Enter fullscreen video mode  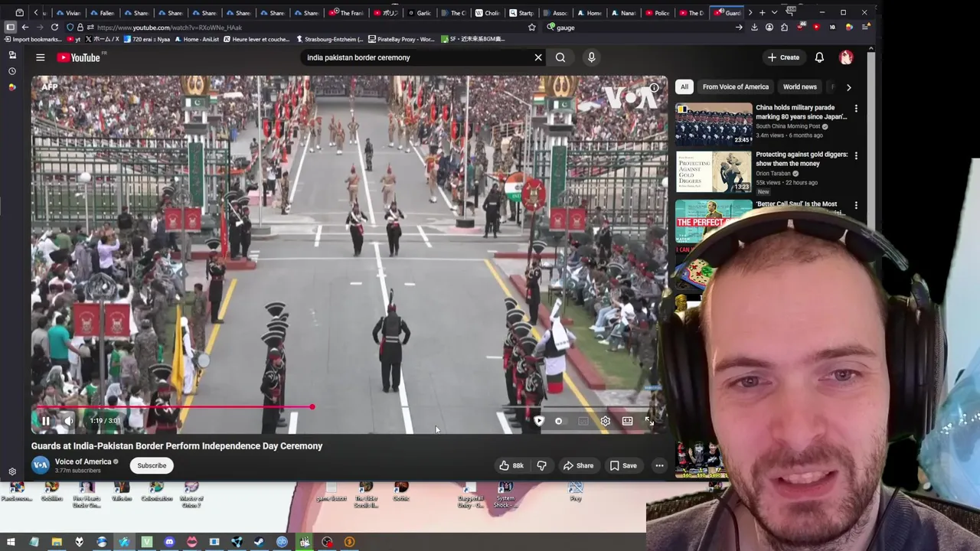coord(649,421)
